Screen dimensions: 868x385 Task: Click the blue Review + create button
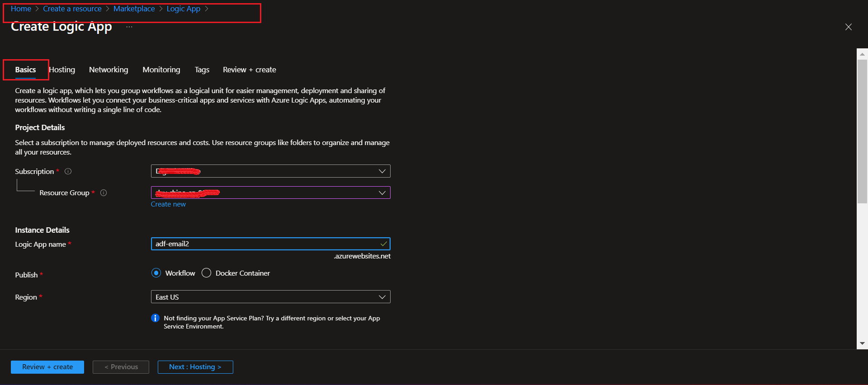tap(47, 367)
